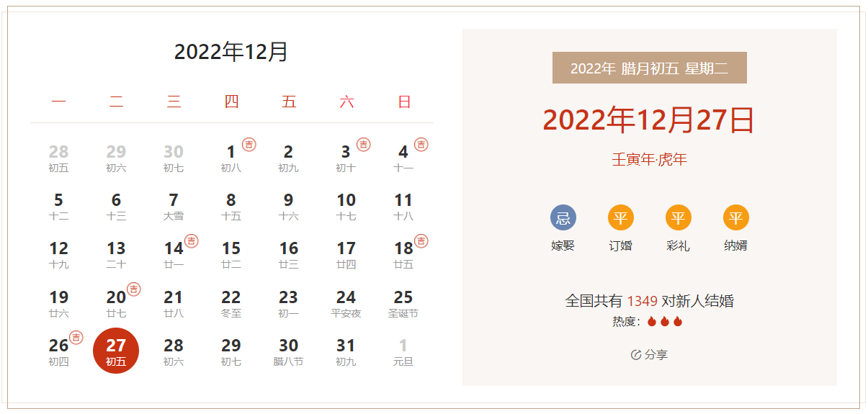Click the 壬寅年·虎年 text
Screen dimensions: 868x414
coord(650,160)
